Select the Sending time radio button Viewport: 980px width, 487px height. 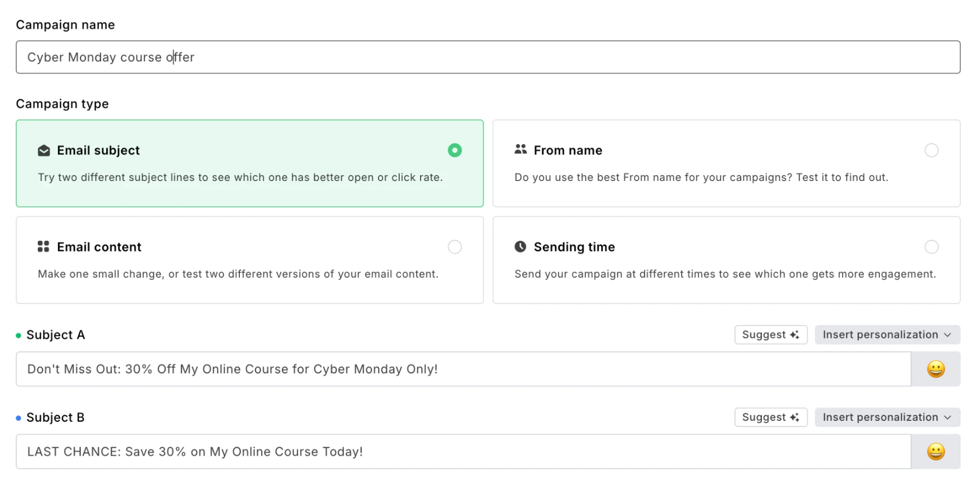click(x=931, y=247)
